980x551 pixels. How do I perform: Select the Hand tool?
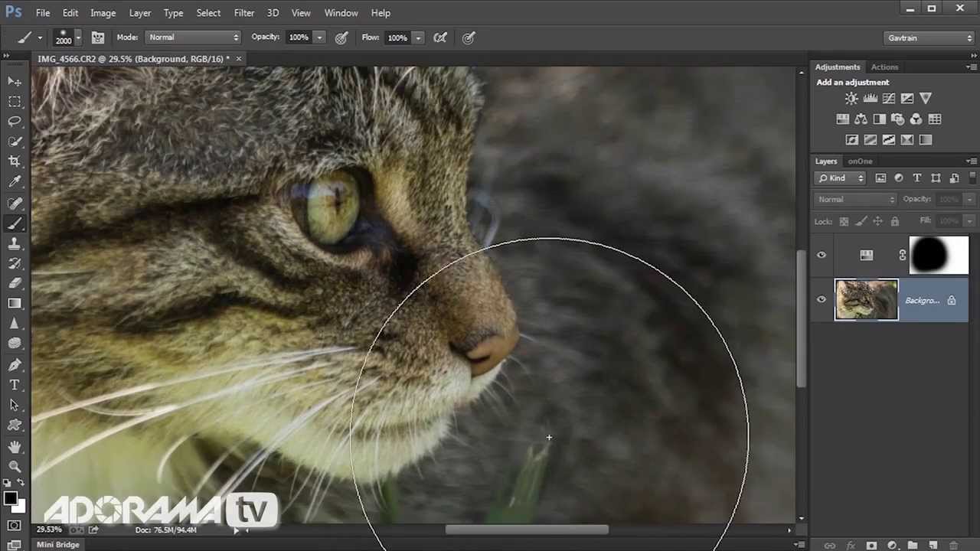(x=15, y=446)
